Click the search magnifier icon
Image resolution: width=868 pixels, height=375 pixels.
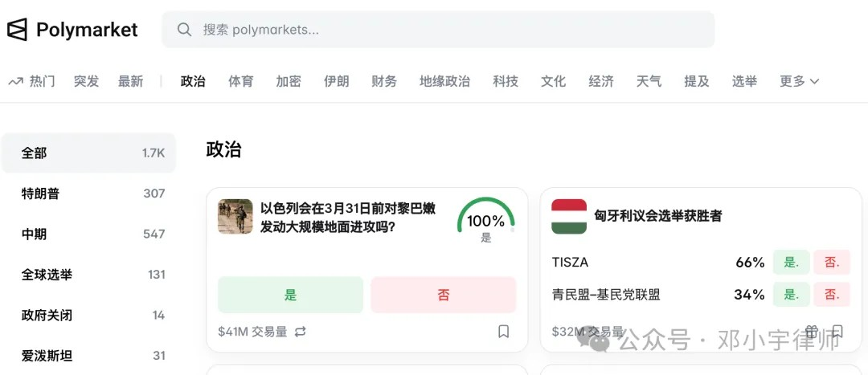coord(184,30)
